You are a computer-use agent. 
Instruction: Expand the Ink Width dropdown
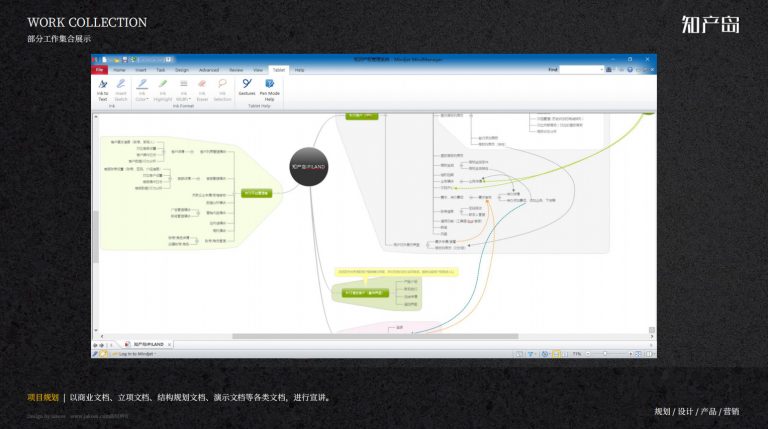[x=183, y=90]
